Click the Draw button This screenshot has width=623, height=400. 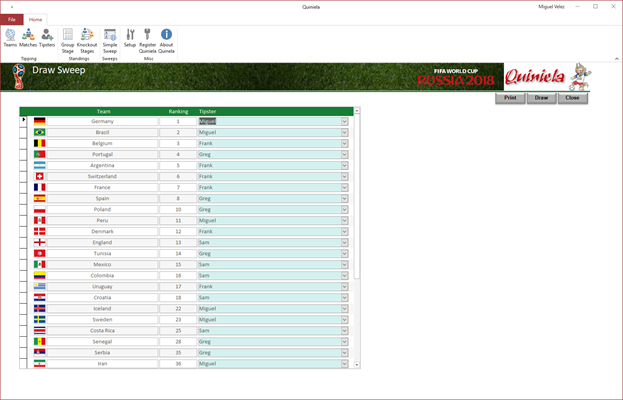click(x=541, y=98)
